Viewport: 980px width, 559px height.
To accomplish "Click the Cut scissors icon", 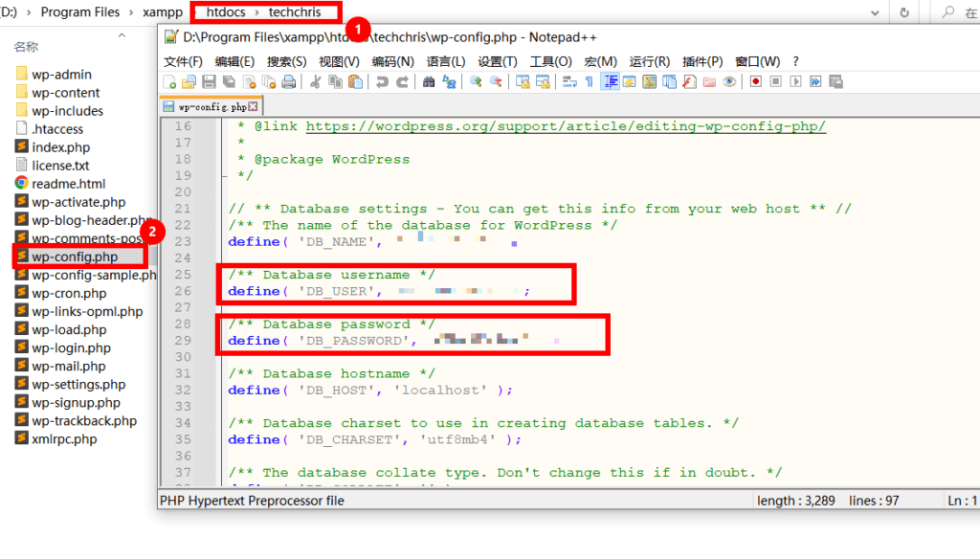I will 314,82.
